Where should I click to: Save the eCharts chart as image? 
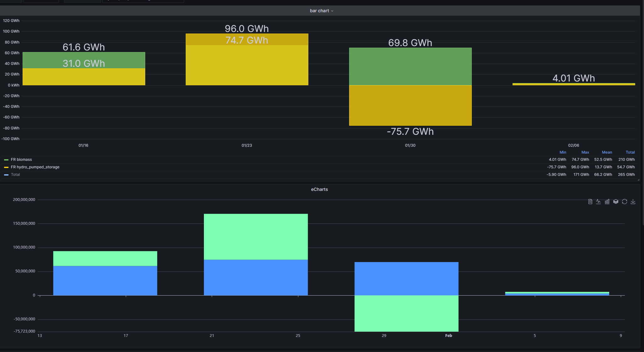pos(633,202)
